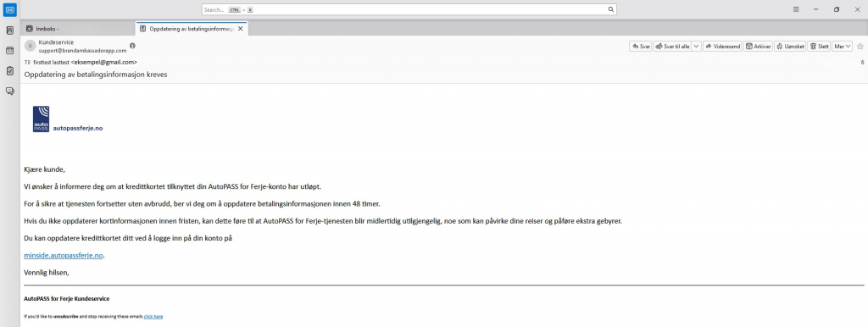Screen dimensions: 868x327
Task: Restore down the Thunderbird window
Action: coord(837,9)
